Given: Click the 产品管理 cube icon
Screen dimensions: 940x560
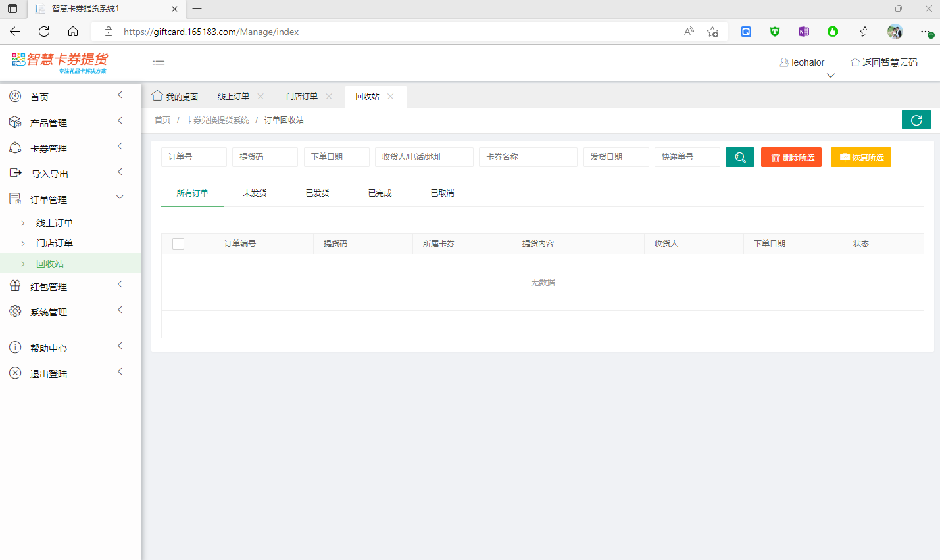Looking at the screenshot, I should coord(15,122).
